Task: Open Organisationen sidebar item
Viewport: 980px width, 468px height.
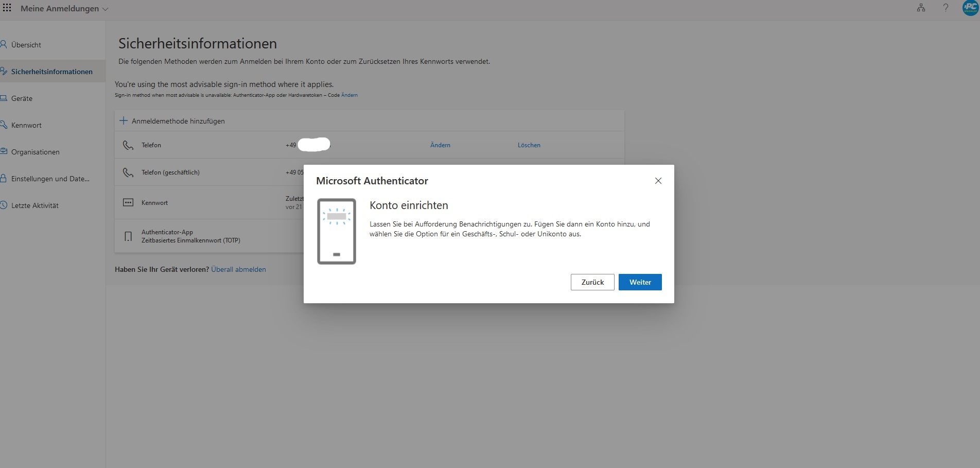Action: 35,152
